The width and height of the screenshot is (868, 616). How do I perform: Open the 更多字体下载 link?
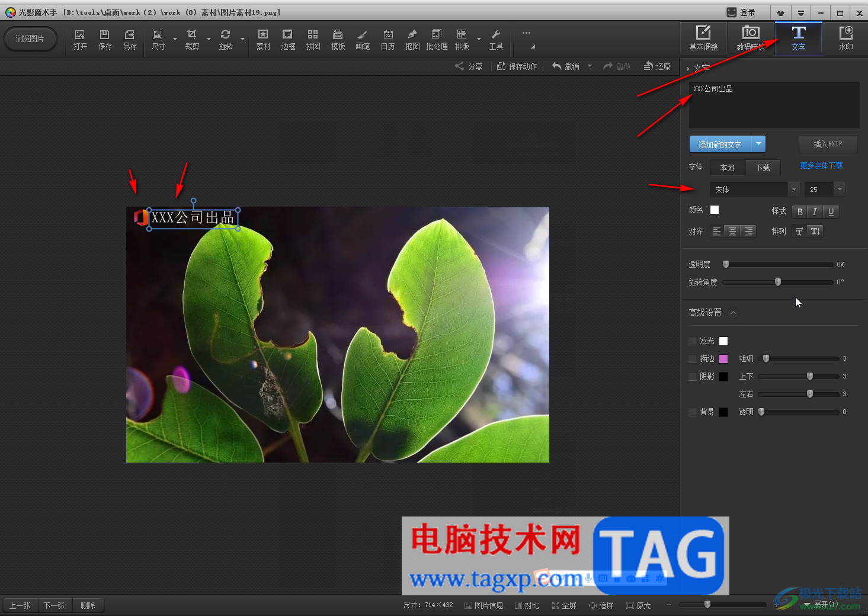pyautogui.click(x=821, y=166)
